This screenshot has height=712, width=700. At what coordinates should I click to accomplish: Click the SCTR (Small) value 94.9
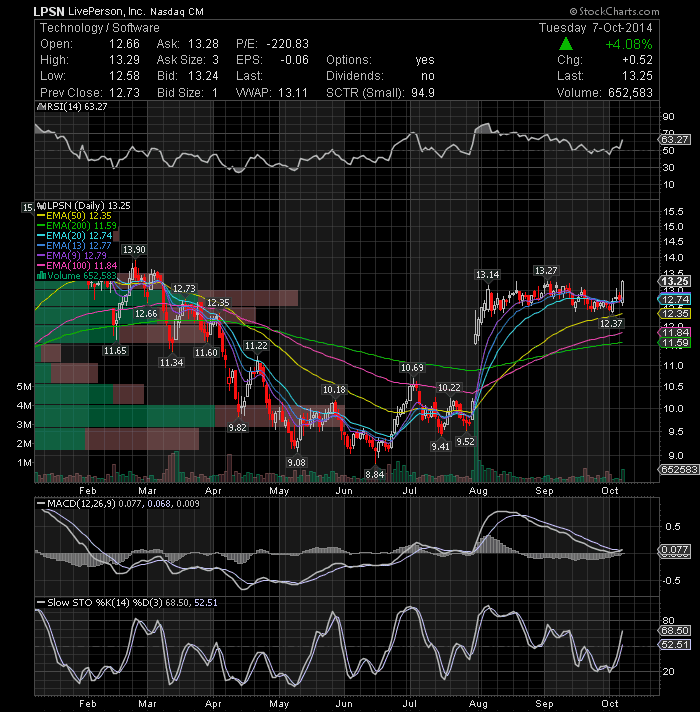tap(423, 93)
